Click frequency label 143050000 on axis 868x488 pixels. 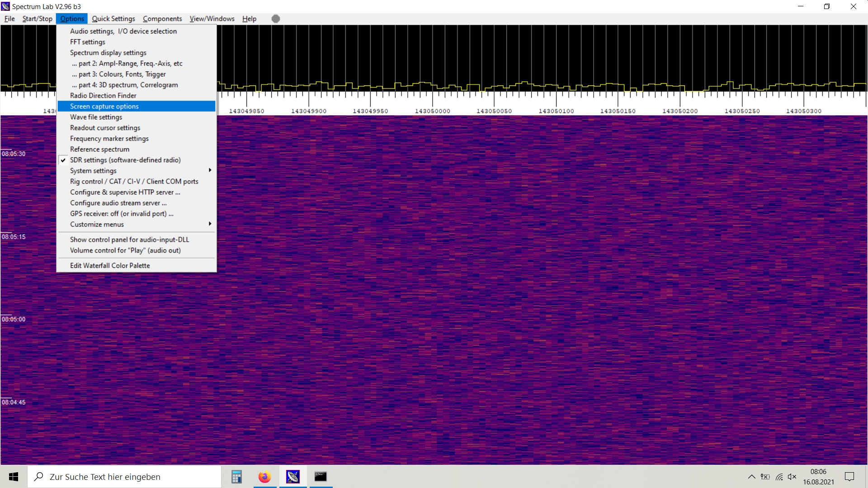(432, 111)
